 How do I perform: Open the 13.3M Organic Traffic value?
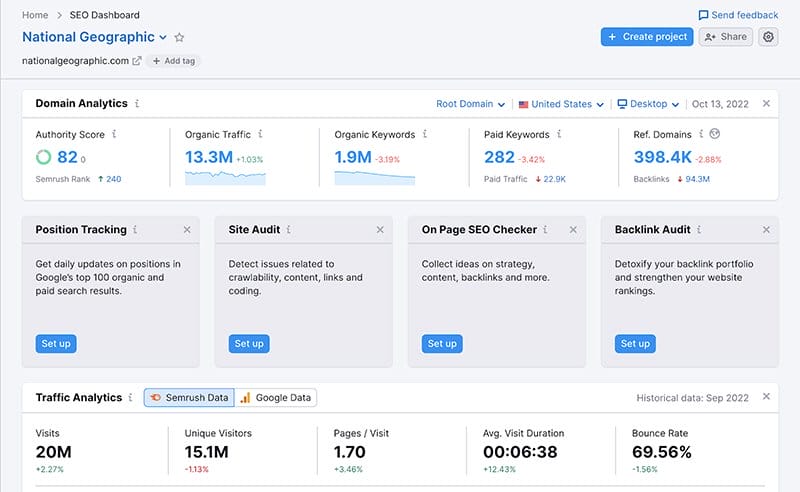click(209, 157)
